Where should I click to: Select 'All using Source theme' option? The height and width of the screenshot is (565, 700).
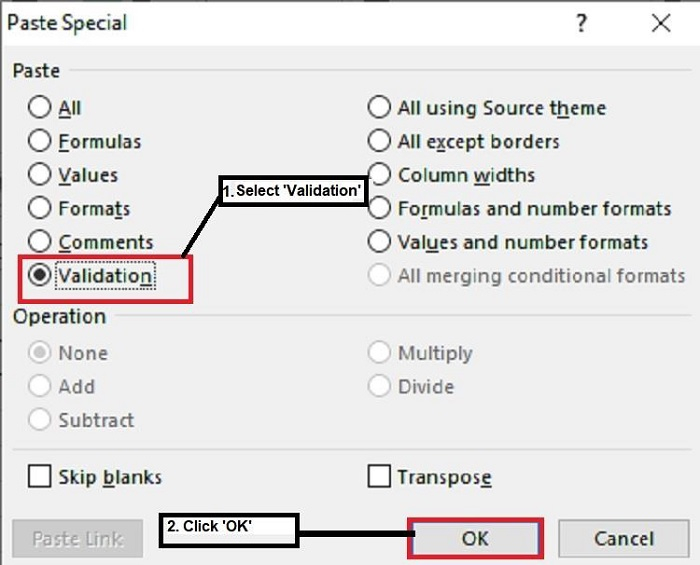point(379,108)
